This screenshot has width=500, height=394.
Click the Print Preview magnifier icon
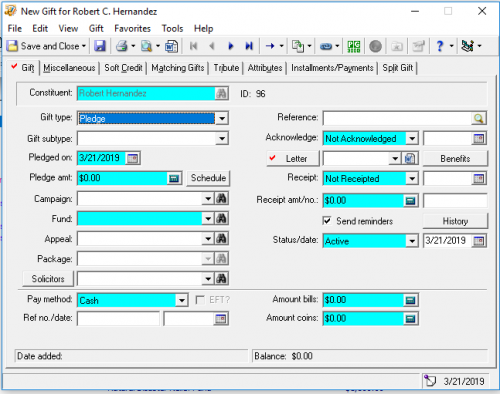[x=146, y=46]
